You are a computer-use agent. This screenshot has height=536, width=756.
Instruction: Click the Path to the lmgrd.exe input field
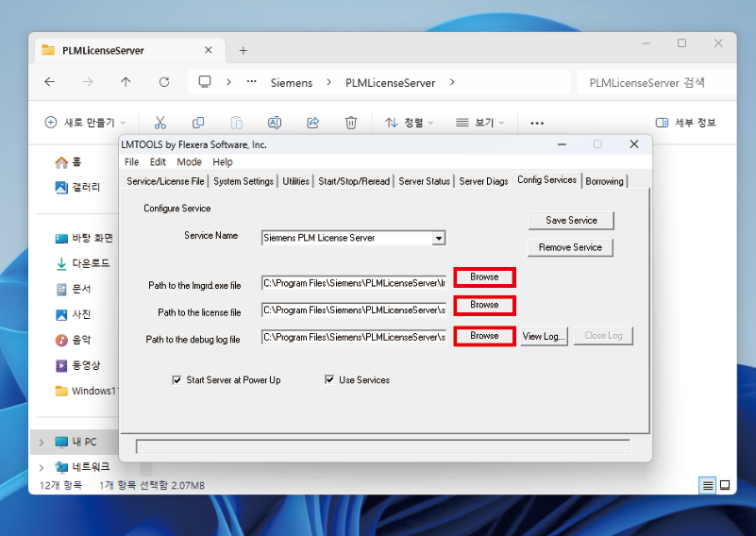[x=354, y=283]
